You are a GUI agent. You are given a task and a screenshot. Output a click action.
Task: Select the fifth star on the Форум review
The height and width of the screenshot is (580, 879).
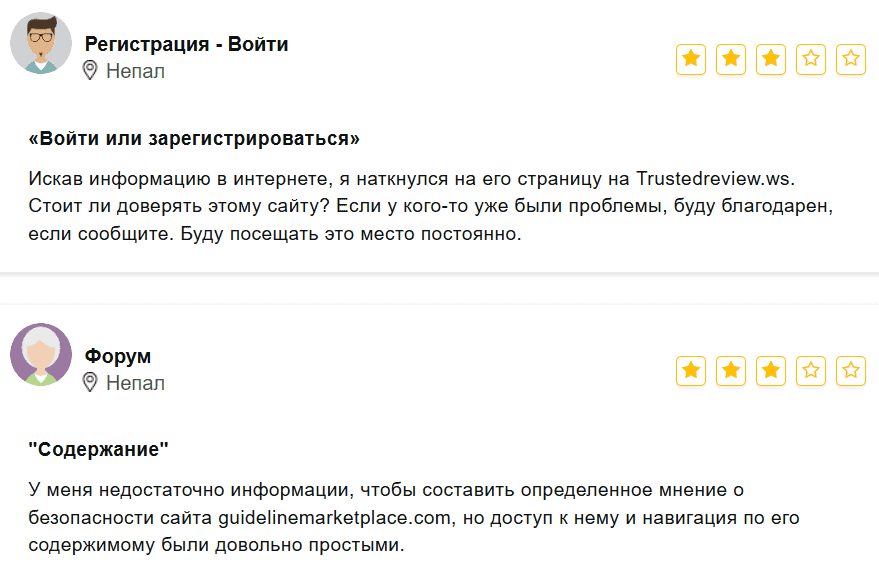pos(850,370)
